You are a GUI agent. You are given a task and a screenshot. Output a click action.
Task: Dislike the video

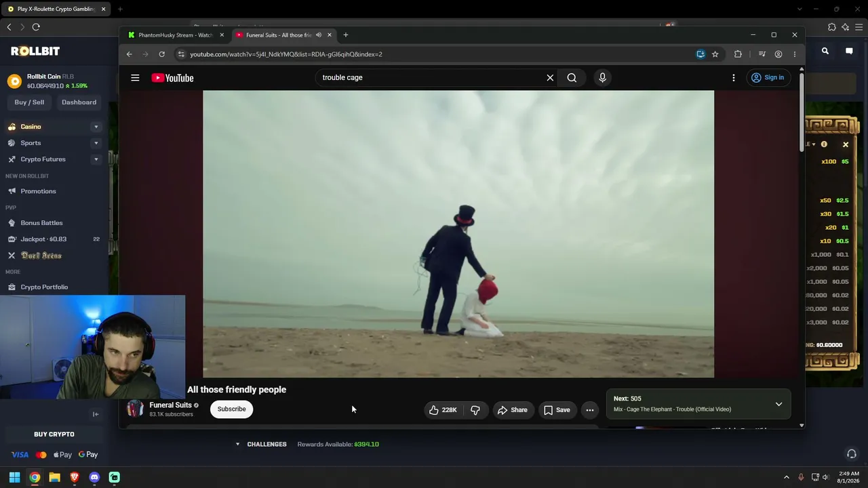coord(475,409)
